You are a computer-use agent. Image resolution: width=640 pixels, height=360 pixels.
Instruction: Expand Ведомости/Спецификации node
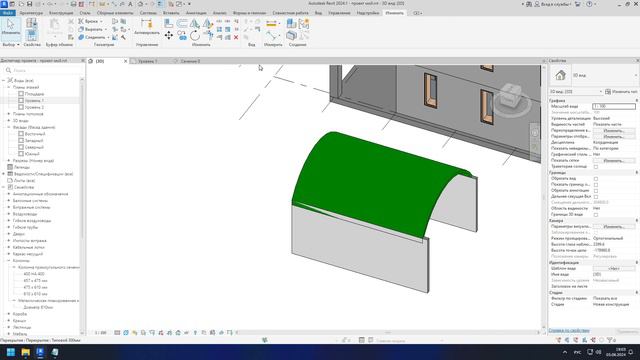4,174
